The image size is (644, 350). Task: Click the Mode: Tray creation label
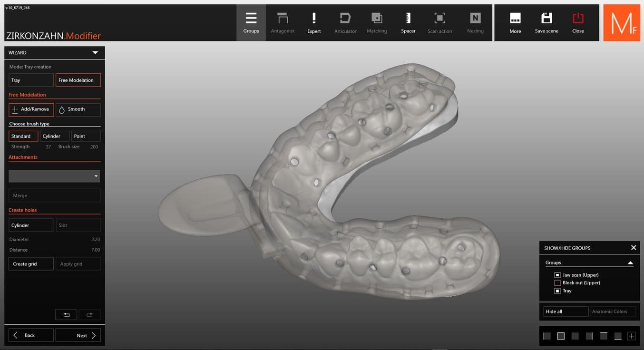coord(30,67)
